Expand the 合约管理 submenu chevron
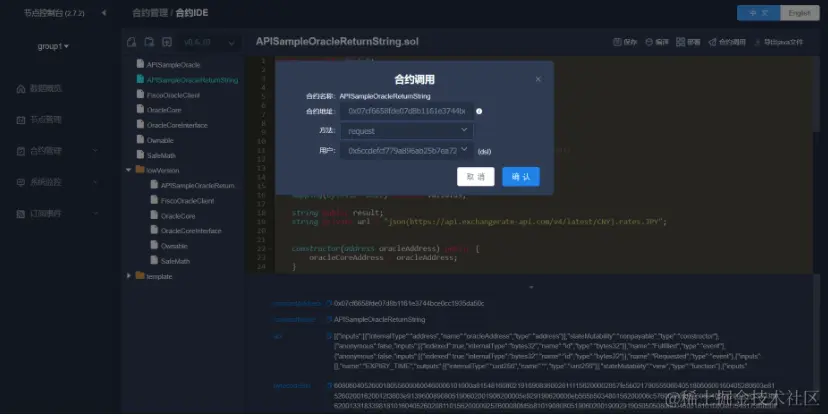The height and width of the screenshot is (416, 828). tap(96, 151)
